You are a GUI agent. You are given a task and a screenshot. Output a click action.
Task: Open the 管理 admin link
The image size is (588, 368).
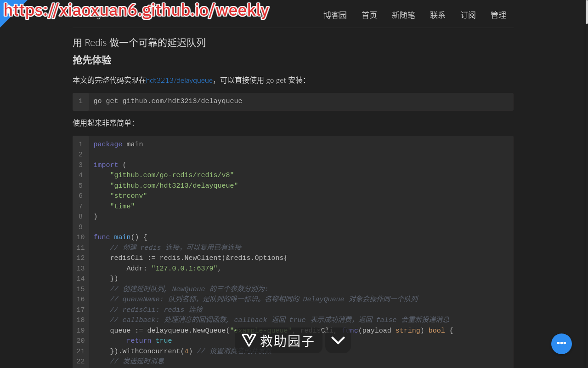pyautogui.click(x=498, y=15)
